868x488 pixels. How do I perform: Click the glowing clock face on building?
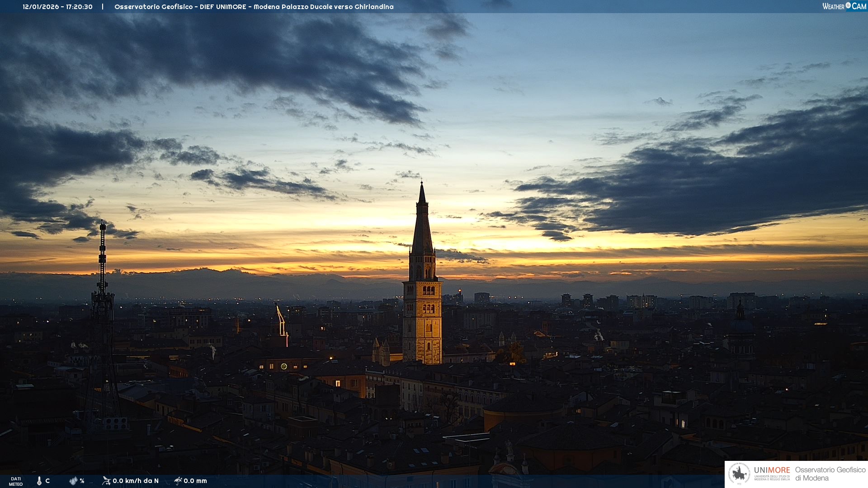[284, 366]
